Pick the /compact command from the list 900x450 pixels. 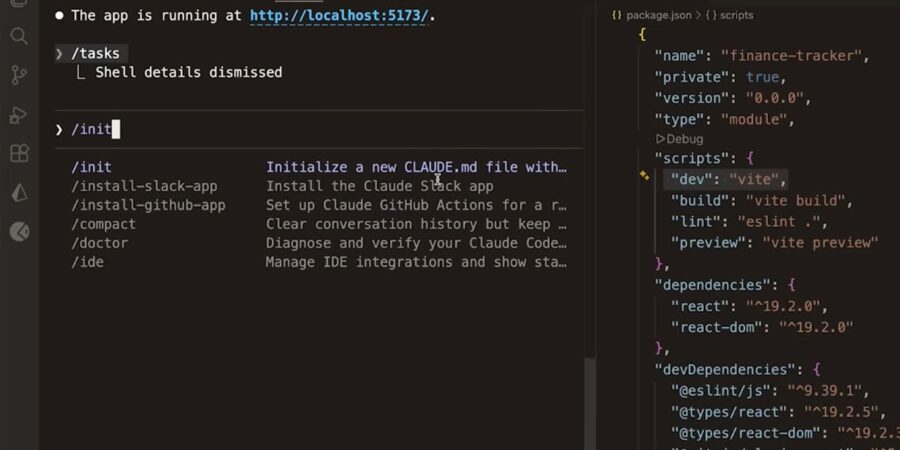point(104,224)
